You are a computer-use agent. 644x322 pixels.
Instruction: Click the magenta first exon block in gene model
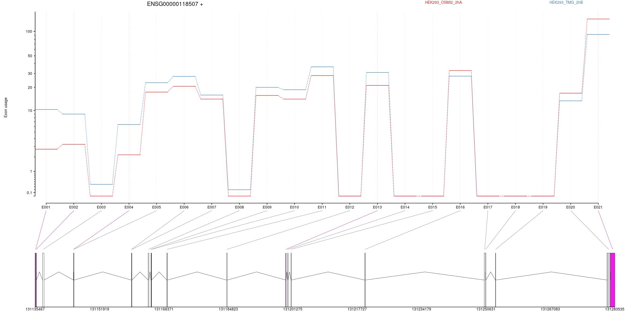[x=35, y=280]
